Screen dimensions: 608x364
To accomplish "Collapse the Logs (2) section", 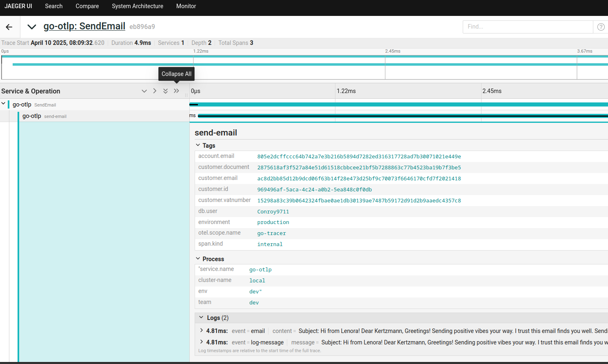I will click(x=201, y=317).
